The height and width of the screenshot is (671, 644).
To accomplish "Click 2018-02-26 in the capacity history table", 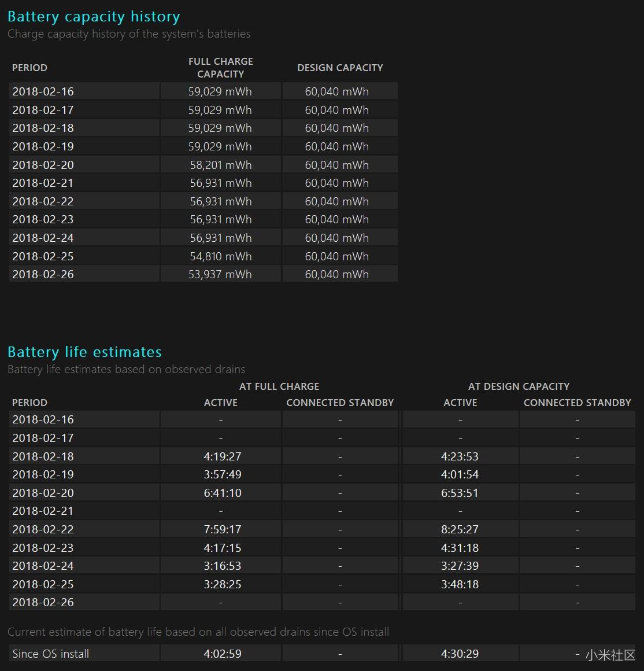I will pyautogui.click(x=43, y=274).
